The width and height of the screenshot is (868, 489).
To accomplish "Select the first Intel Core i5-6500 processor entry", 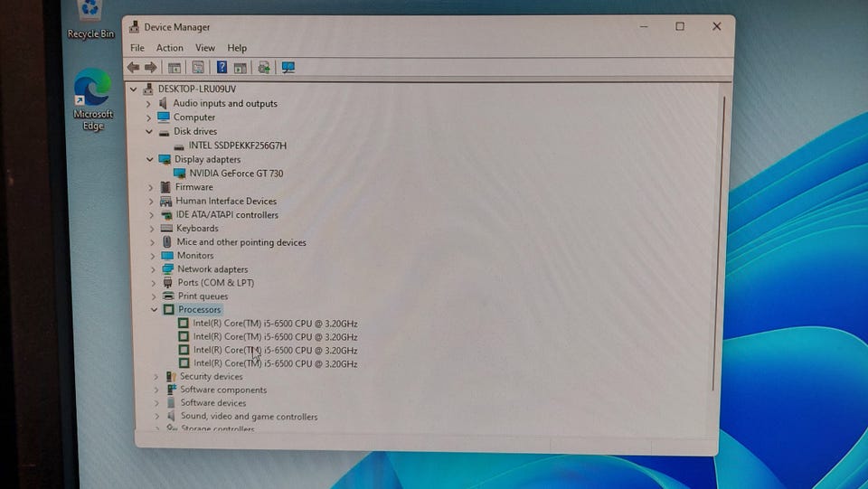I will pos(275,324).
